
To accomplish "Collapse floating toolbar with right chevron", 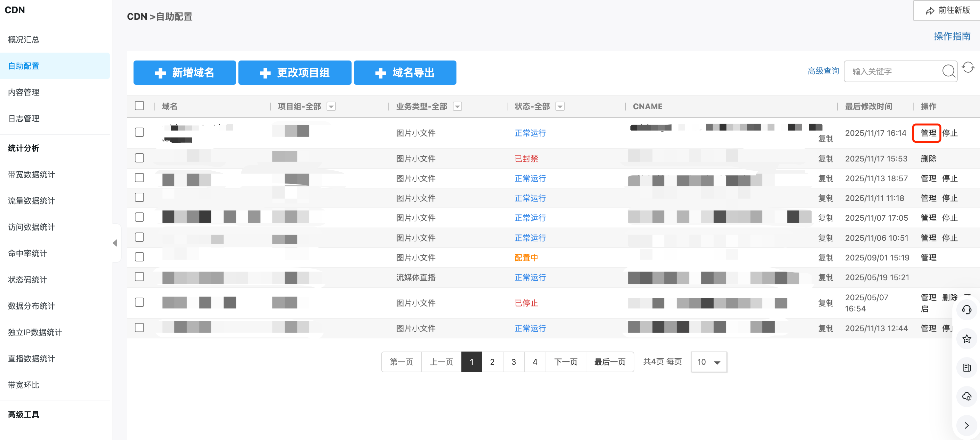I will 966,425.
